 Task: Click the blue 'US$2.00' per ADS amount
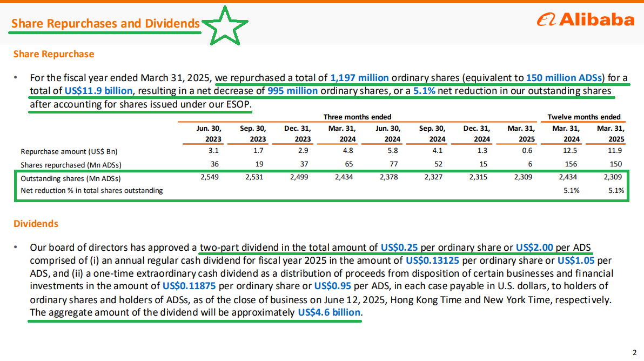(534, 247)
